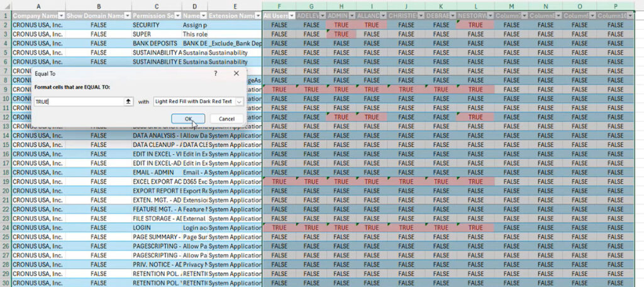644x287 pixels.
Task: Select row 30 via its row number
Action: (x=6, y=283)
